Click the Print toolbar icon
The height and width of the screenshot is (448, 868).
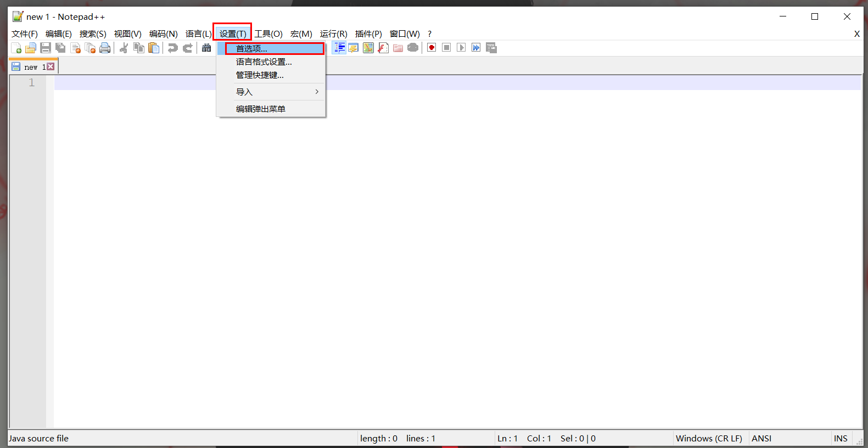click(x=105, y=48)
